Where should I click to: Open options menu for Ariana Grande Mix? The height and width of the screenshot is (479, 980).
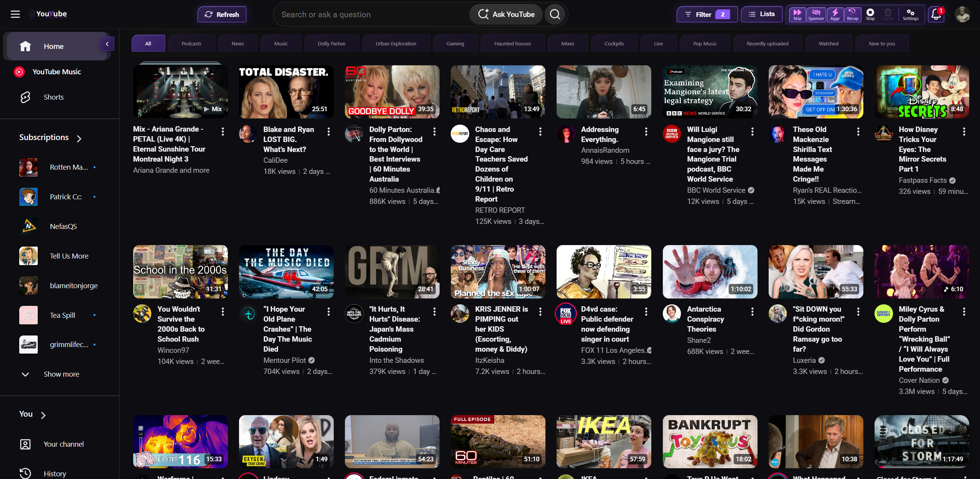click(x=222, y=132)
